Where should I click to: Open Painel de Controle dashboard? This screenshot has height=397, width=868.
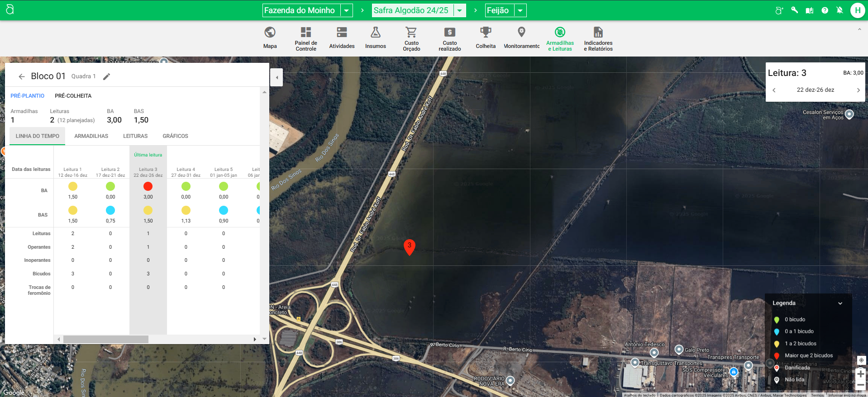[x=306, y=33]
